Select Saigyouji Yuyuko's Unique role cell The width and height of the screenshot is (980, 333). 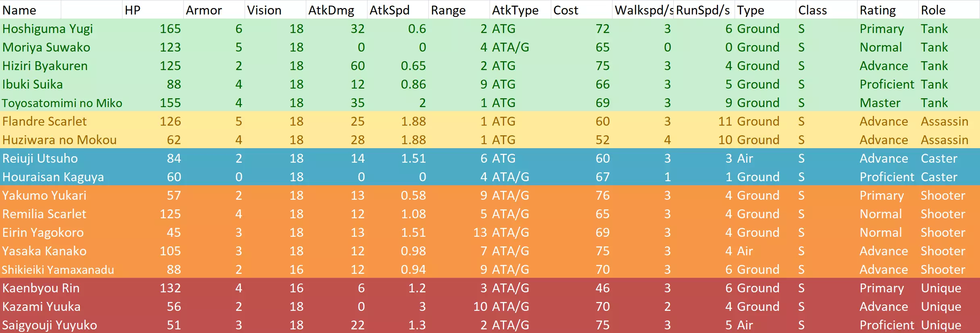pos(941,325)
